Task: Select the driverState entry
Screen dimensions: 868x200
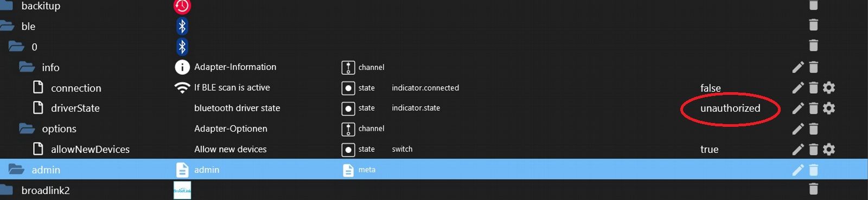Action: click(75, 108)
